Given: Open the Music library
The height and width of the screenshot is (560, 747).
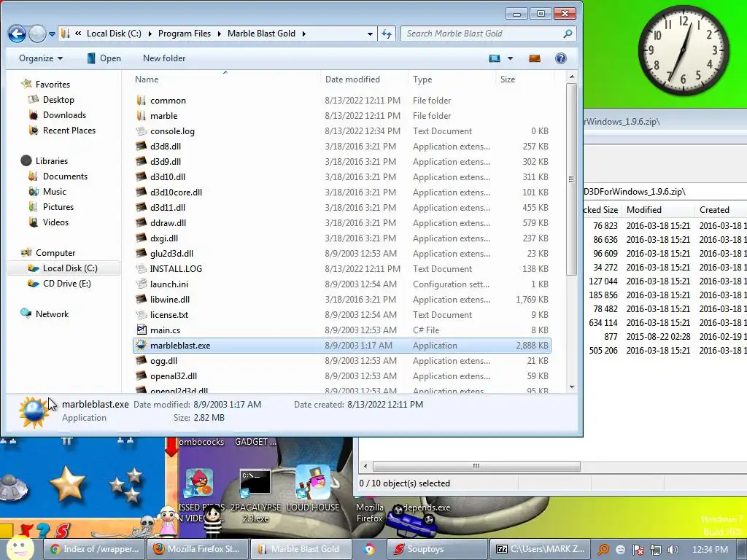Looking at the screenshot, I should point(54,192).
